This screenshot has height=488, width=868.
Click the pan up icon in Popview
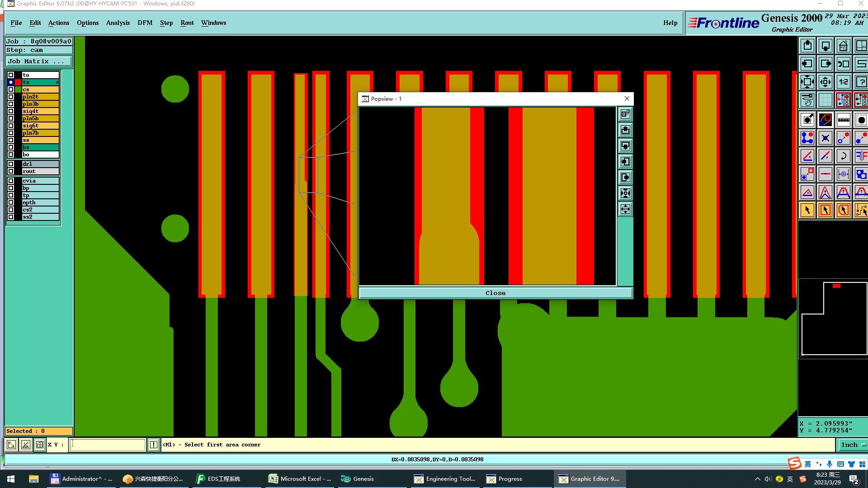tap(625, 130)
